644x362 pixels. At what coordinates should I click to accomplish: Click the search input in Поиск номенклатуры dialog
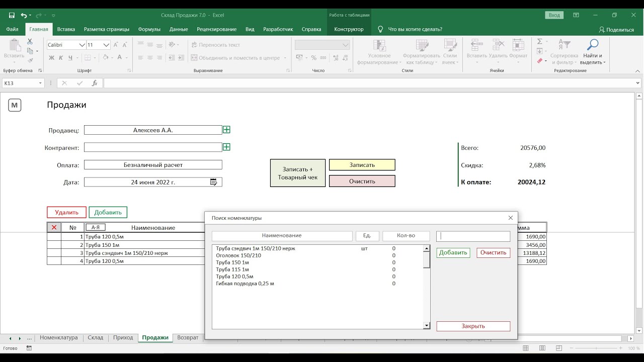pyautogui.click(x=473, y=236)
